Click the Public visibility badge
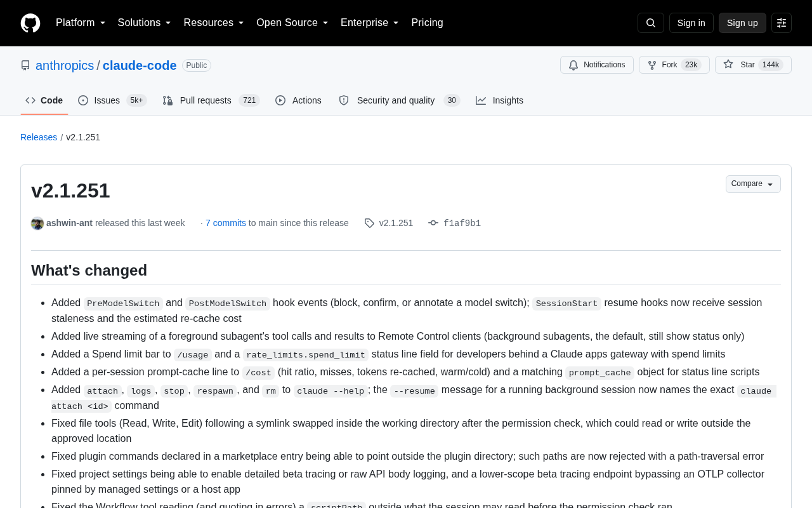812x508 pixels. tap(197, 65)
